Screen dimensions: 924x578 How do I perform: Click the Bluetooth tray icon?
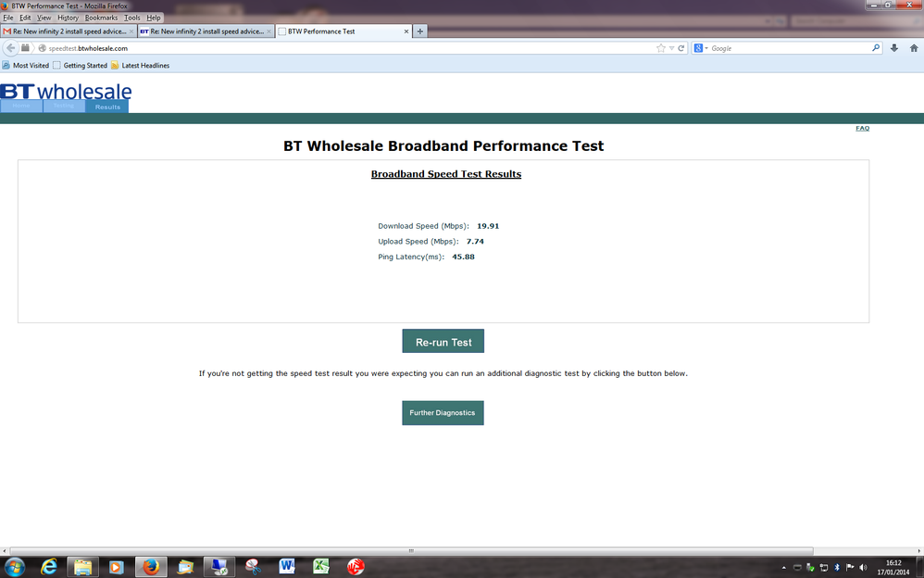pyautogui.click(x=837, y=568)
